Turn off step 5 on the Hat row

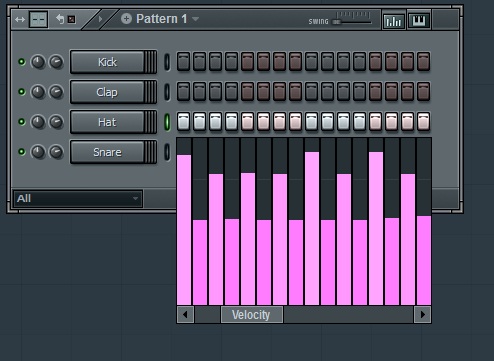(x=247, y=122)
